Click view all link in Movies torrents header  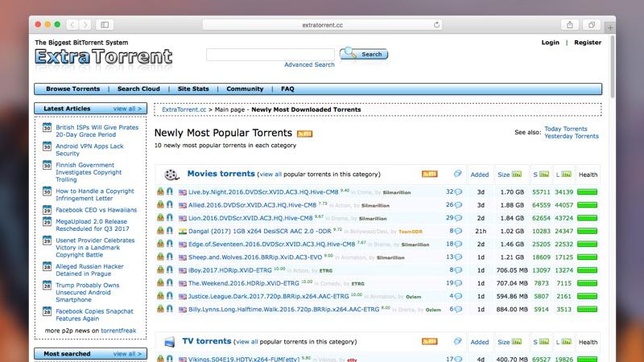click(x=271, y=175)
